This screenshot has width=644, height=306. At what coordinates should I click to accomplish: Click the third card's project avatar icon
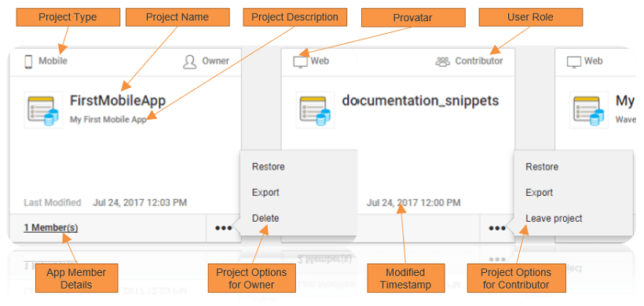(588, 110)
